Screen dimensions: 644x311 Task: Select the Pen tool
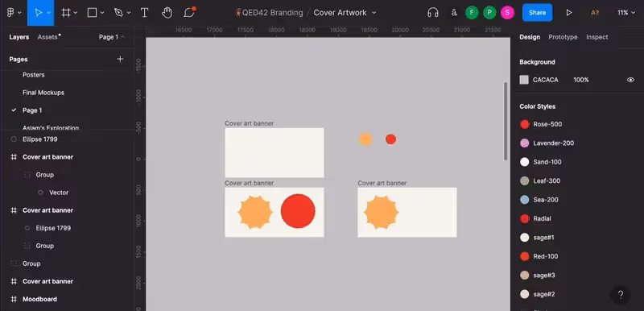pyautogui.click(x=118, y=13)
